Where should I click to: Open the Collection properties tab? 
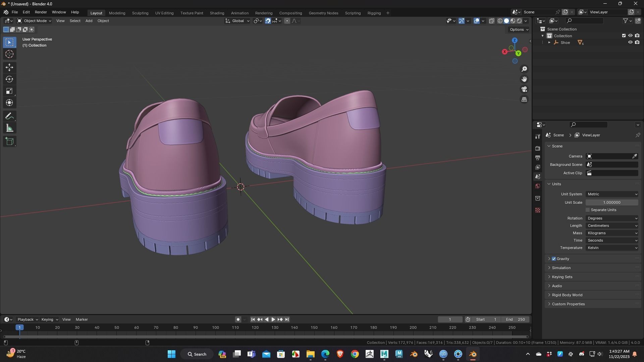[538, 198]
